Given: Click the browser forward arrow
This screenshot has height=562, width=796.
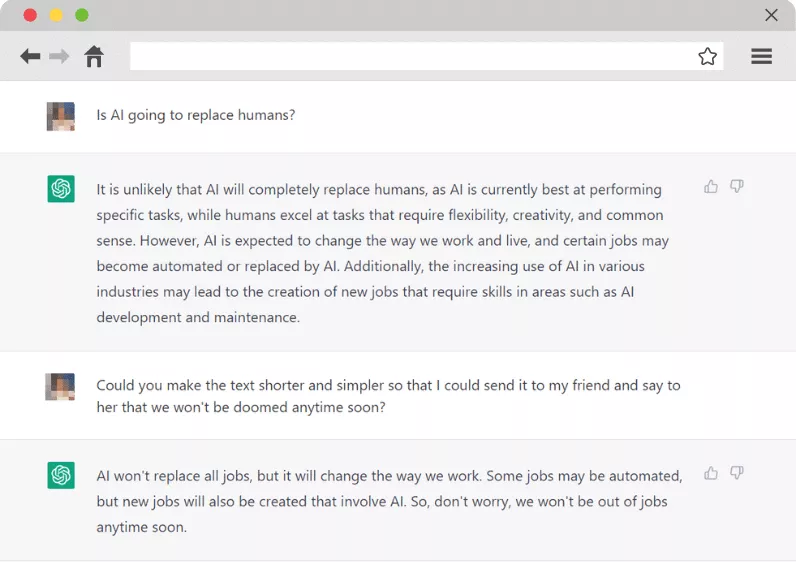Looking at the screenshot, I should point(60,57).
